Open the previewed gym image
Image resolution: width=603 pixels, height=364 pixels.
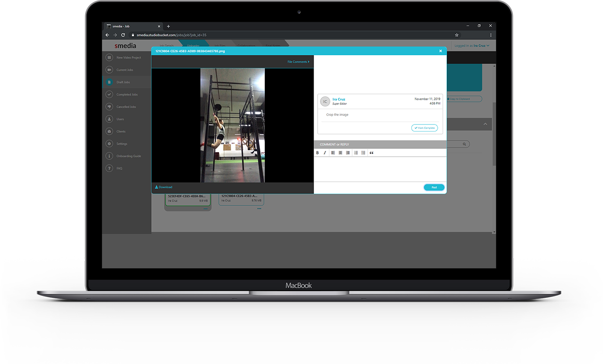point(233,125)
